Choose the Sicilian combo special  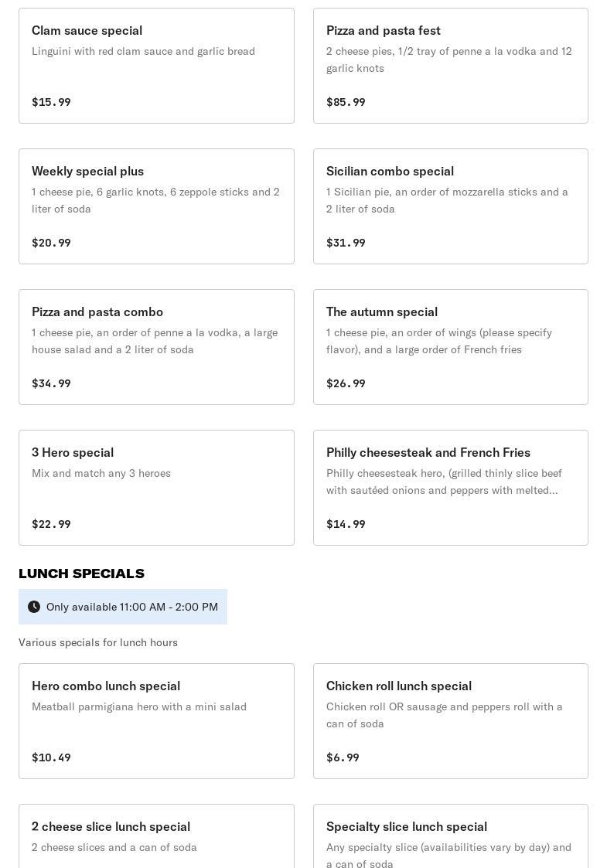click(450, 206)
